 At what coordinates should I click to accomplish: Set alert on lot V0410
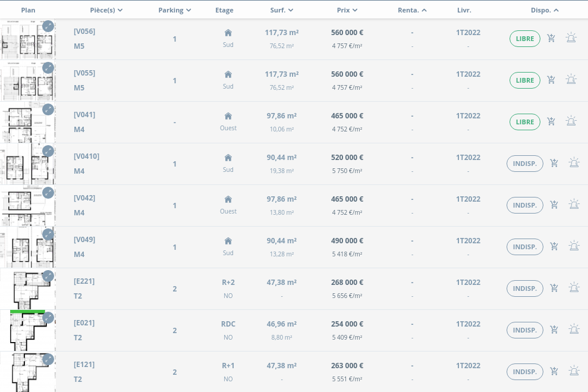click(574, 163)
